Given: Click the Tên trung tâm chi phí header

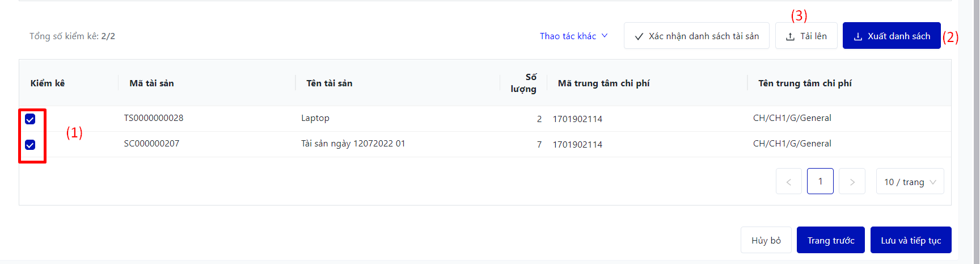Looking at the screenshot, I should point(805,83).
